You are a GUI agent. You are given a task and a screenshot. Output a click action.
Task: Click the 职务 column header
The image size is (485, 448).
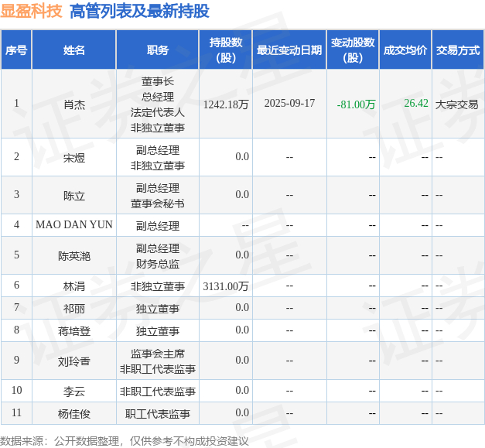click(158, 50)
